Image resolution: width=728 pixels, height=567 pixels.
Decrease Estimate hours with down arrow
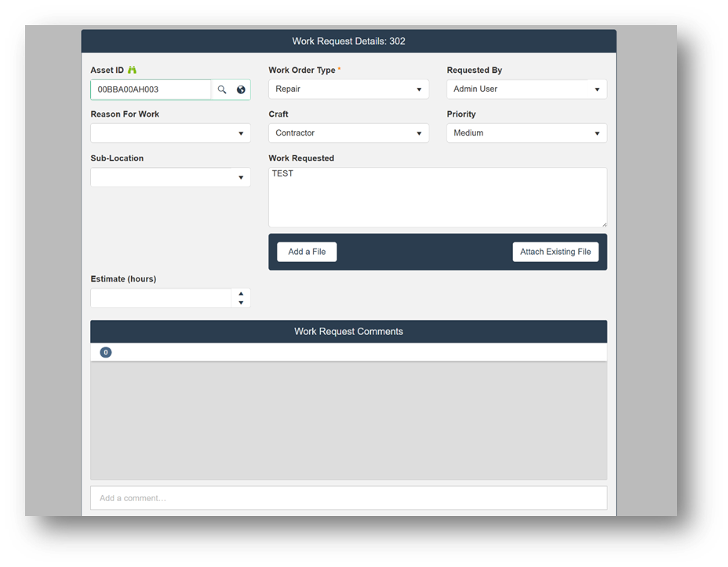241,303
